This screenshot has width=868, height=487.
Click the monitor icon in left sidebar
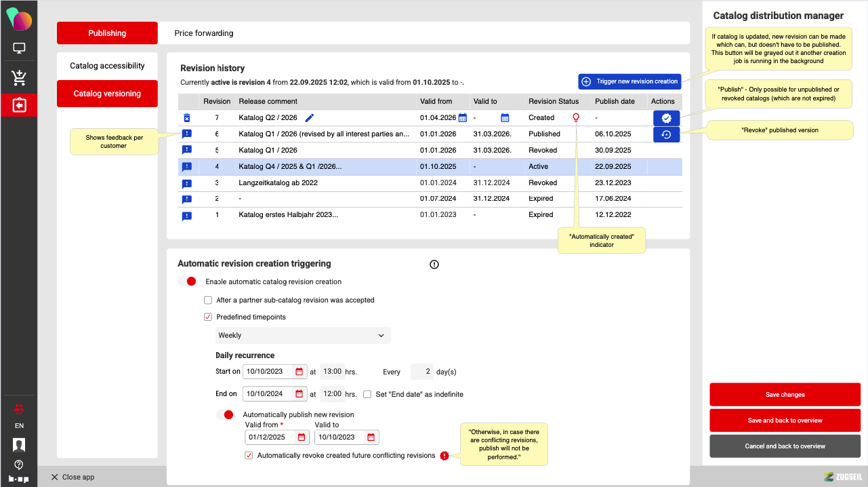19,49
